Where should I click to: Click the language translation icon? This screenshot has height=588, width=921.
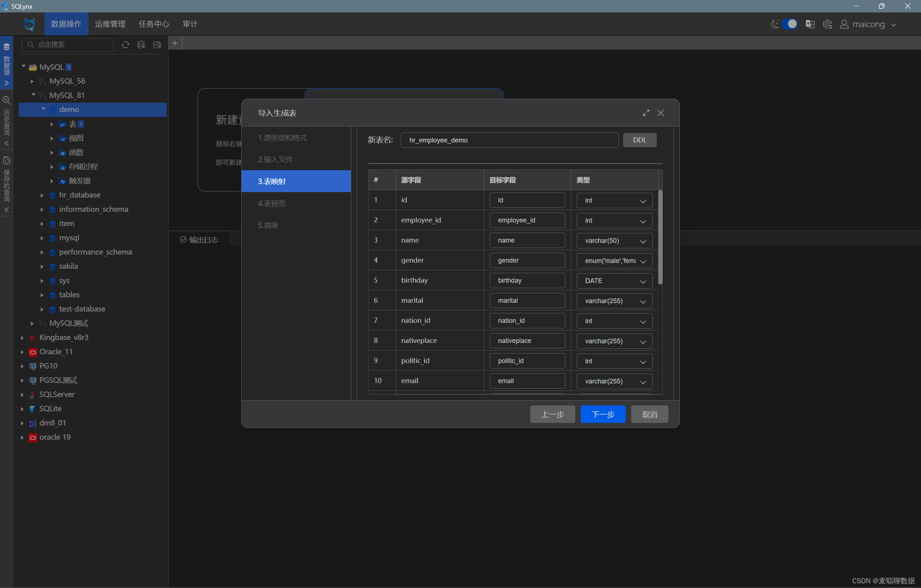pos(810,24)
